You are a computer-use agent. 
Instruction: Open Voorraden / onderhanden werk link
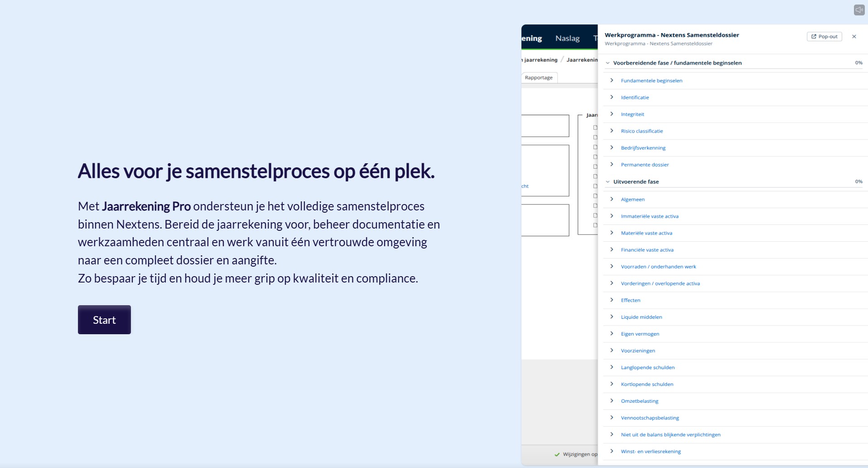pos(658,267)
